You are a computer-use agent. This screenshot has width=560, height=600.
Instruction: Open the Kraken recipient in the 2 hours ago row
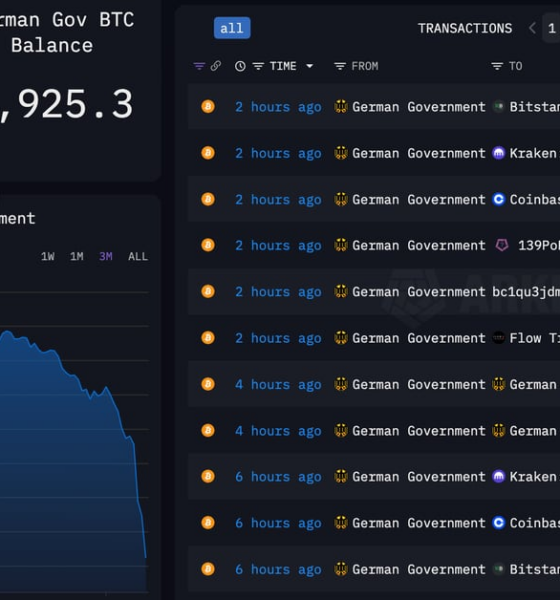click(532, 153)
